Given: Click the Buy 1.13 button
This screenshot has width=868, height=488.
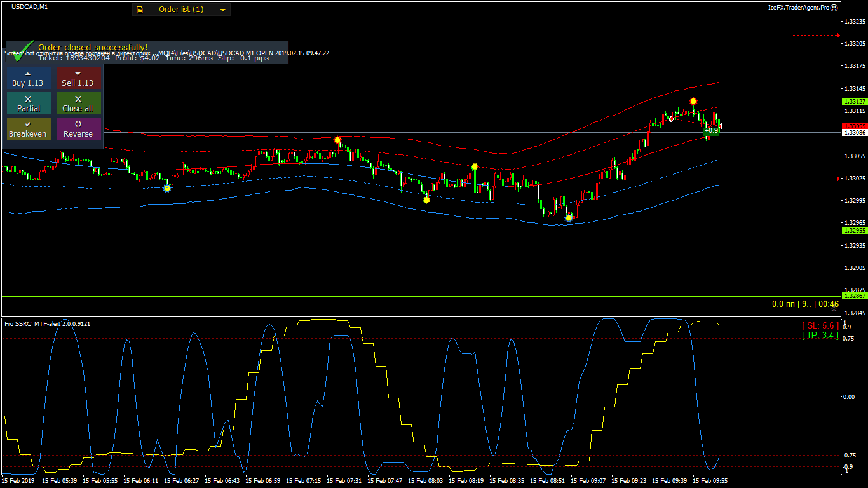Looking at the screenshot, I should (28, 78).
